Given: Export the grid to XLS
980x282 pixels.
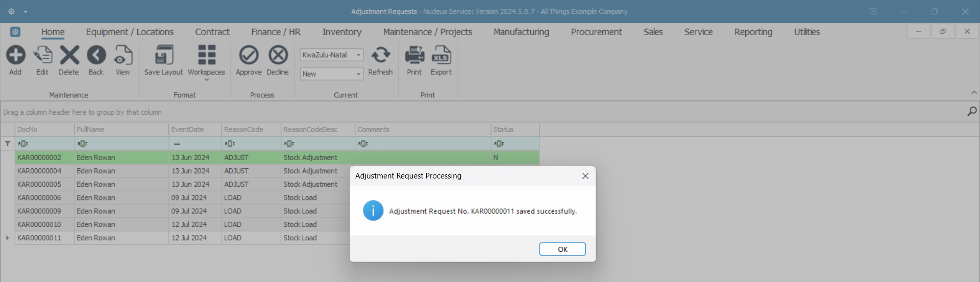Looking at the screenshot, I should 441,55.
